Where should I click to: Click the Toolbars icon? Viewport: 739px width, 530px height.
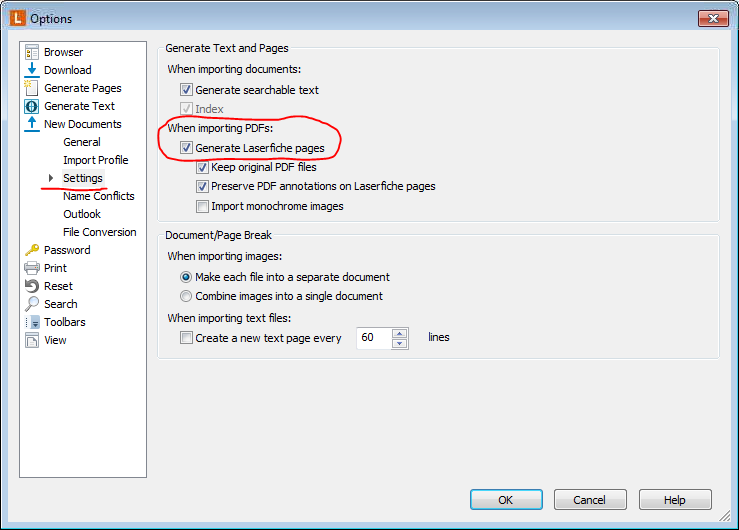32,322
